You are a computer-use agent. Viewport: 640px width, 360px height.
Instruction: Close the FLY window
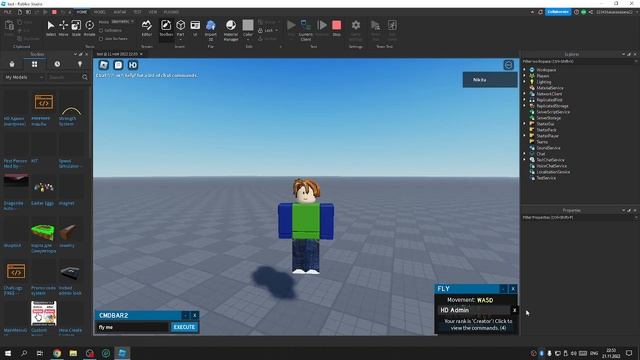coord(513,289)
